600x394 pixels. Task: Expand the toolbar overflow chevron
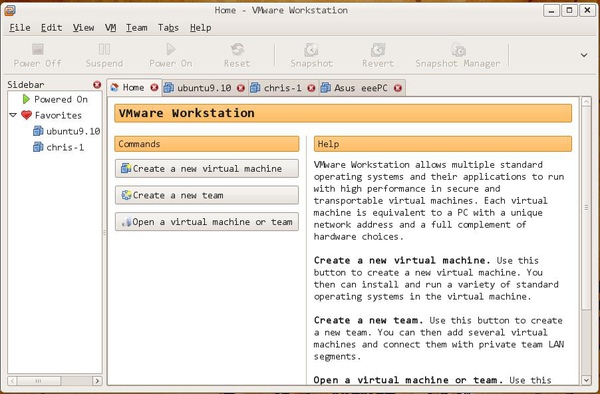[584, 55]
